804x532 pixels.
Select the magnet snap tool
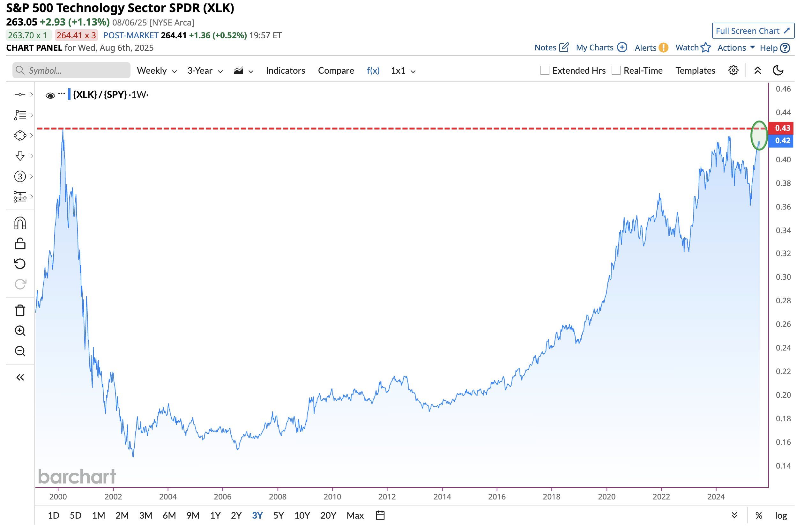pyautogui.click(x=20, y=224)
